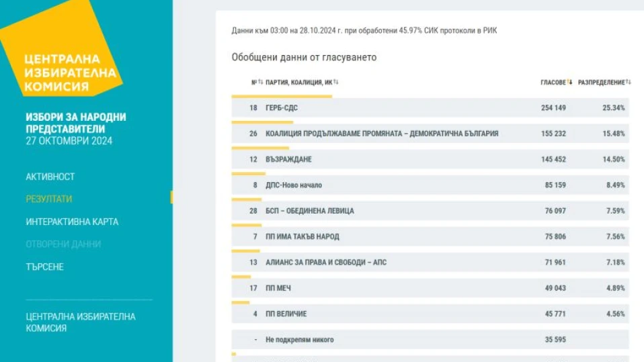This screenshot has width=644, height=362.
Task: Click the 15.48% distribution value
Action: click(614, 134)
